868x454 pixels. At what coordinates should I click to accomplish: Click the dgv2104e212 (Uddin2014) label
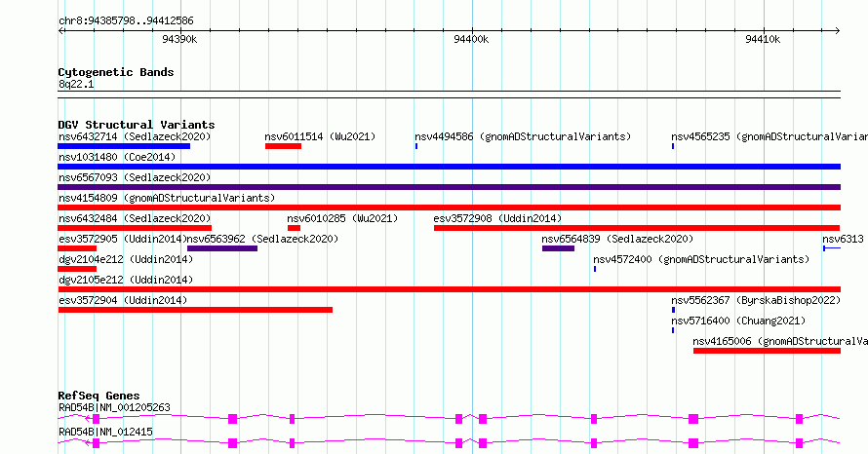coord(126,259)
